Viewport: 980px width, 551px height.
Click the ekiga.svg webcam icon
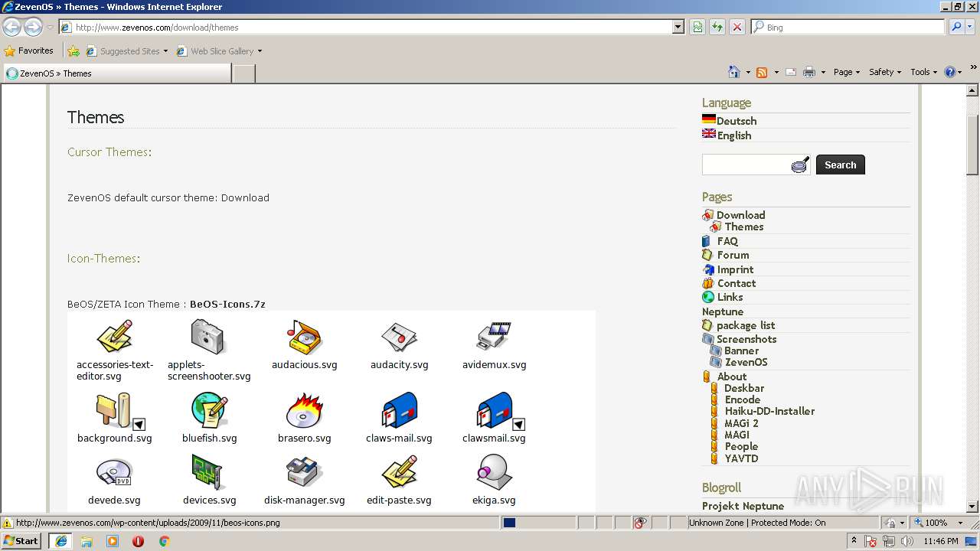[494, 472]
